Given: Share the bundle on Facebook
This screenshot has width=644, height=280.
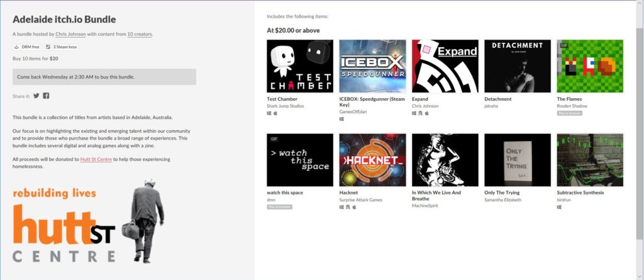Looking at the screenshot, I should [47, 96].
